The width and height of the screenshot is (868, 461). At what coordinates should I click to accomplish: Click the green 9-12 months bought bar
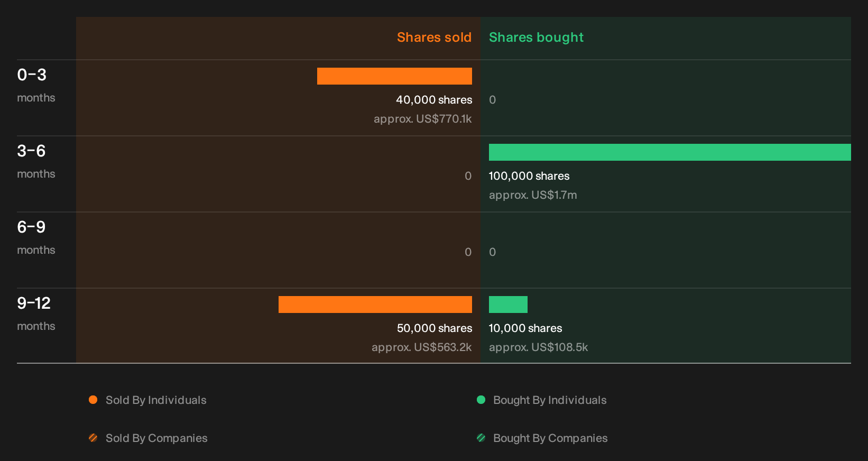pos(508,305)
